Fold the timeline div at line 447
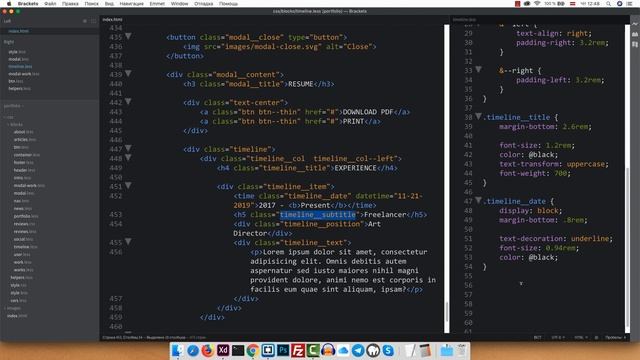 click(x=128, y=148)
